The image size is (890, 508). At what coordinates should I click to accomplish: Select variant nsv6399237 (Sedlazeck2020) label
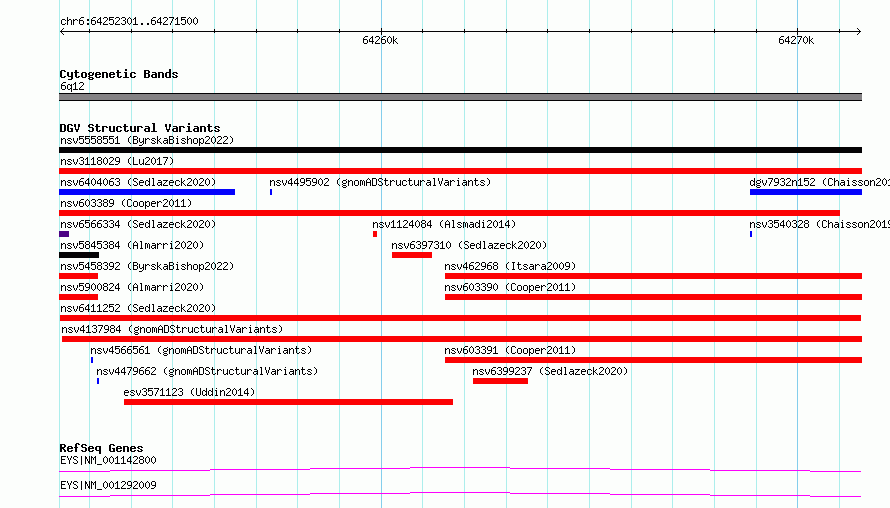[550, 371]
